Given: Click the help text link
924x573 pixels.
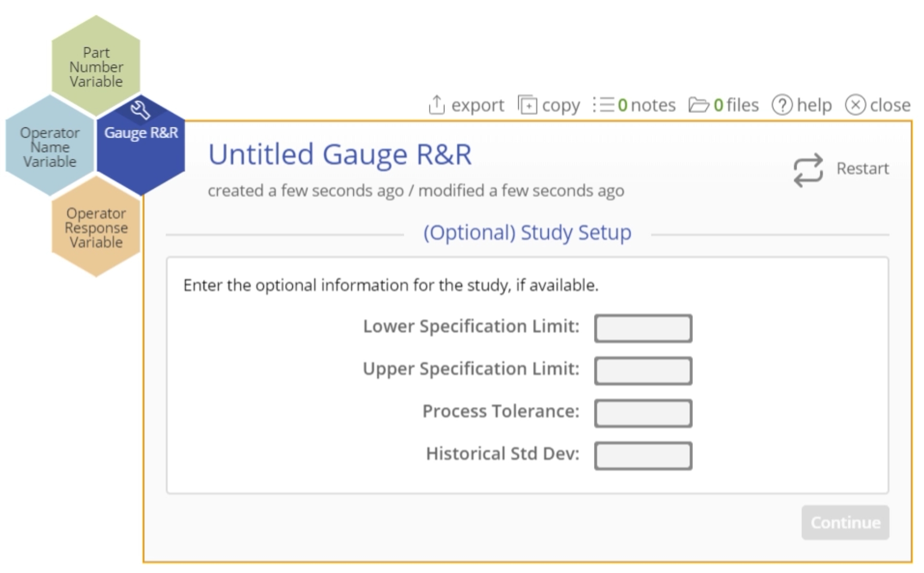Looking at the screenshot, I should [x=814, y=105].
